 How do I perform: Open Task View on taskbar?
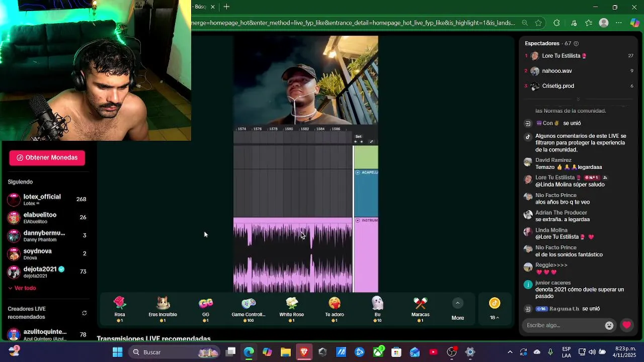tap(231, 352)
